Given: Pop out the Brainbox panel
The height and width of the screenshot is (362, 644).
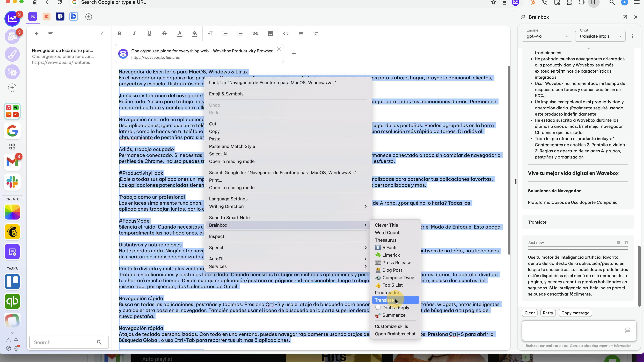Looking at the screenshot, I should [x=625, y=17].
